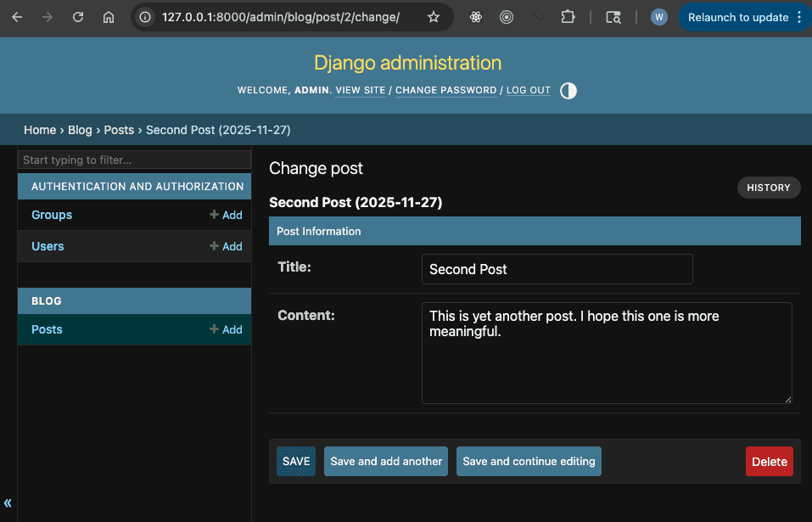
Task: Open the post HISTORY
Action: point(768,188)
